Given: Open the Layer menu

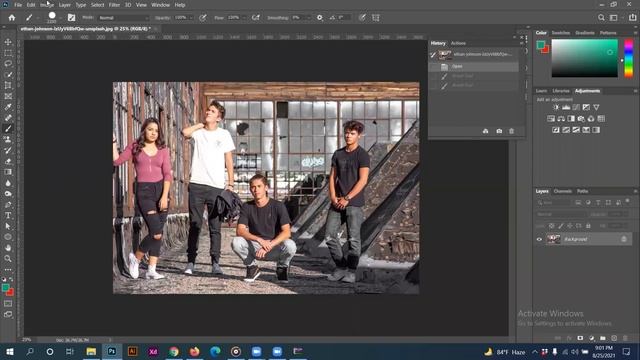Looking at the screenshot, I should point(64,5).
